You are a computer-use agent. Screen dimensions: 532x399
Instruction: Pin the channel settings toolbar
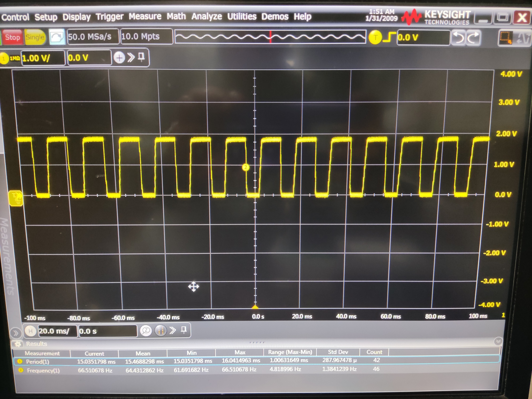[x=141, y=57]
